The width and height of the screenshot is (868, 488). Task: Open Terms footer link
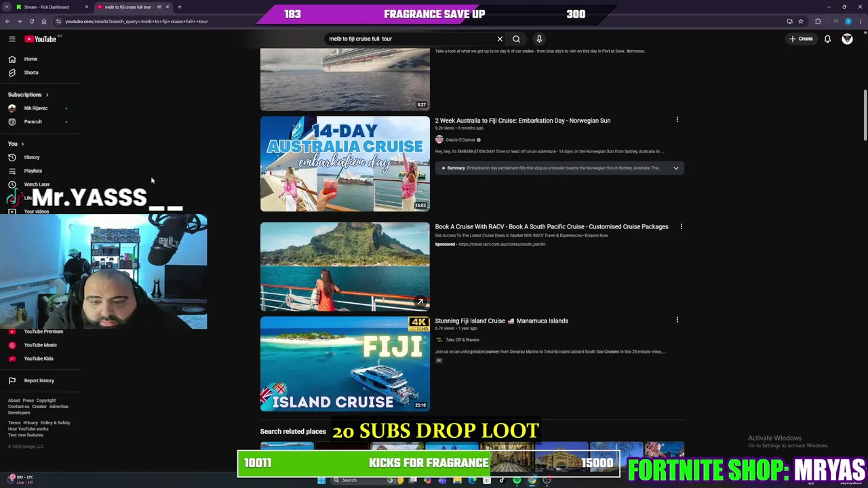coord(14,423)
